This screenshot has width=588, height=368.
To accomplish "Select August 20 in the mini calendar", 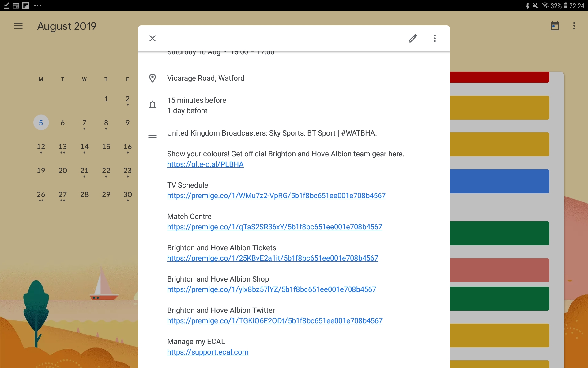I will coord(62,171).
